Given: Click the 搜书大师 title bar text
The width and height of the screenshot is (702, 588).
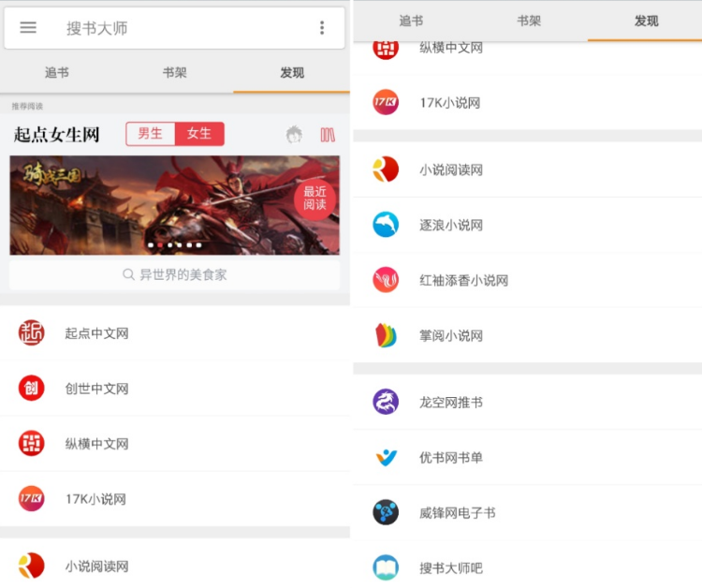Looking at the screenshot, I should 97,28.
